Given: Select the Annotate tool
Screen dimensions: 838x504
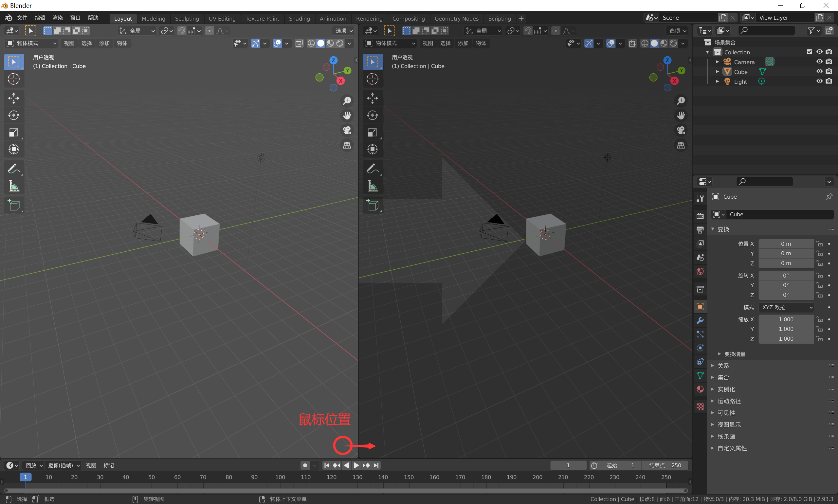Looking at the screenshot, I should (14, 168).
